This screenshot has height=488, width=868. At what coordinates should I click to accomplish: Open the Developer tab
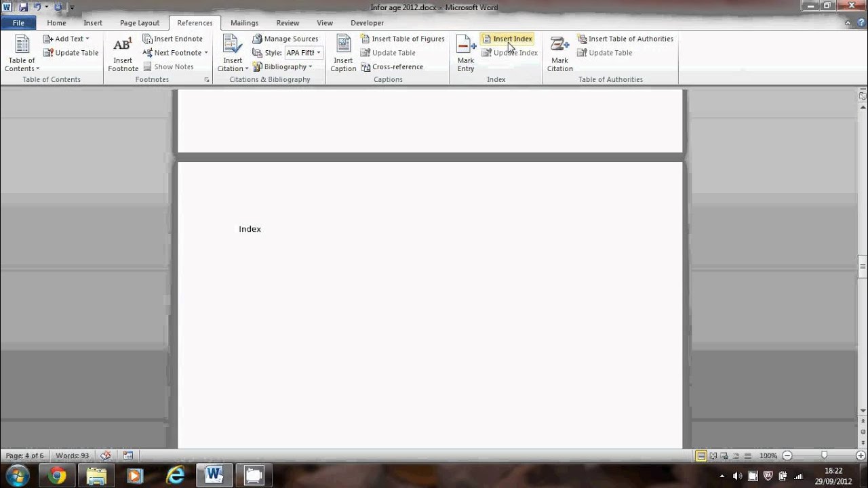point(367,23)
